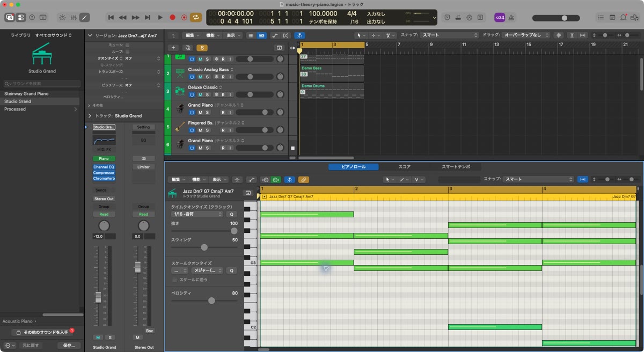The width and height of the screenshot is (644, 352).
Task: Open the Media browser icon
Action: point(634,17)
